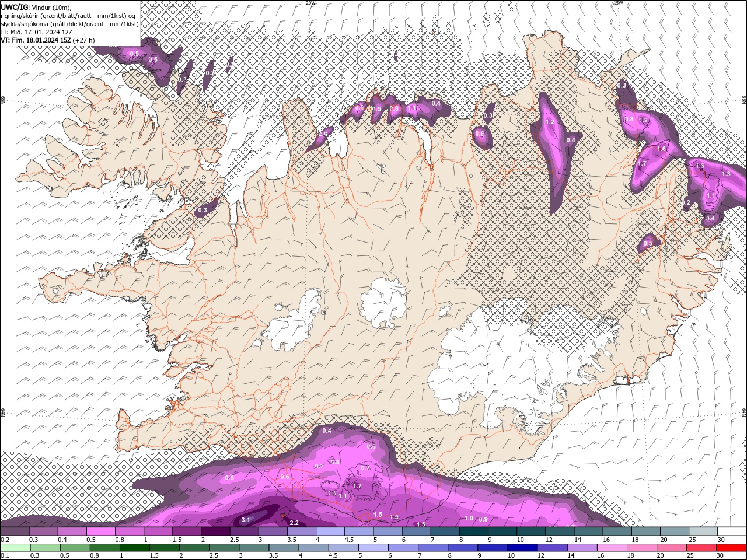Click the round white Hofsjökull ice cap
Image resolution: width=747 pixels, height=560 pixels.
tap(383, 302)
